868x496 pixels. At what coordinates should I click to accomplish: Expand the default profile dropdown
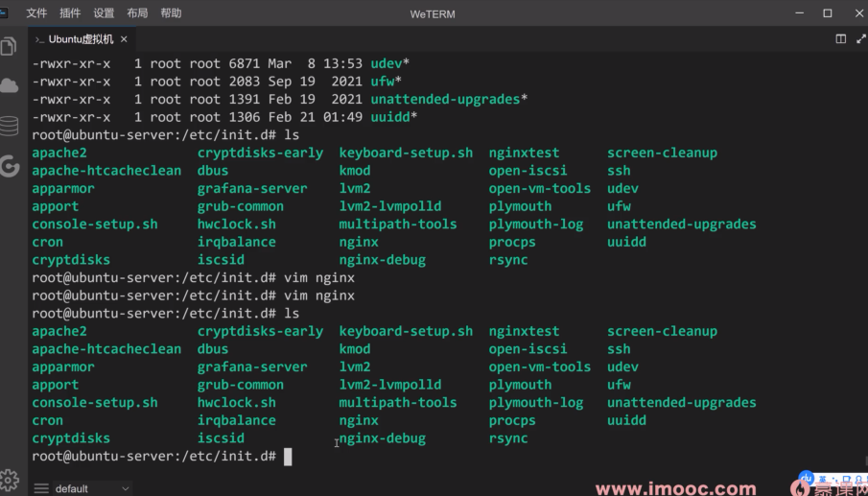[x=92, y=488]
